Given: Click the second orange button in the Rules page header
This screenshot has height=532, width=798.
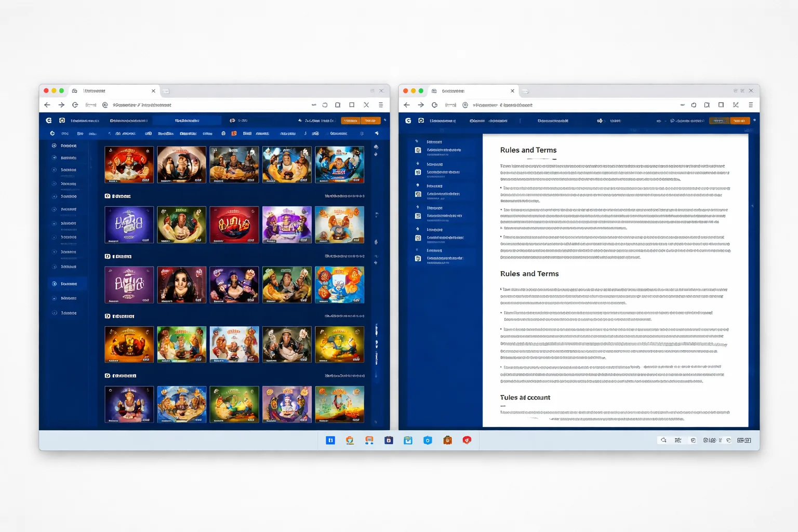Looking at the screenshot, I should pyautogui.click(x=739, y=121).
